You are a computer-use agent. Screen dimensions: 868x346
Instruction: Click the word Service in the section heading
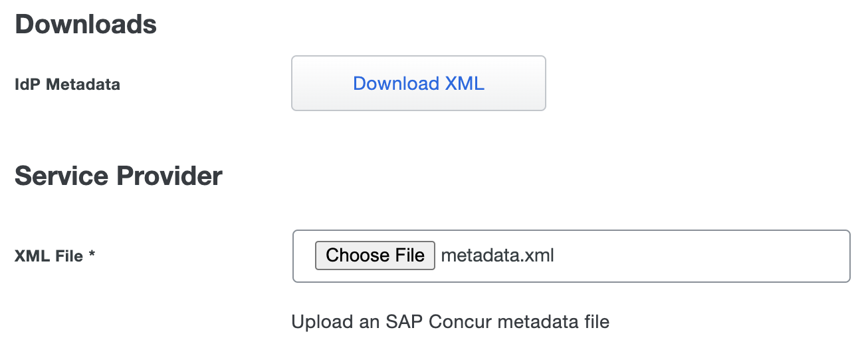60,176
